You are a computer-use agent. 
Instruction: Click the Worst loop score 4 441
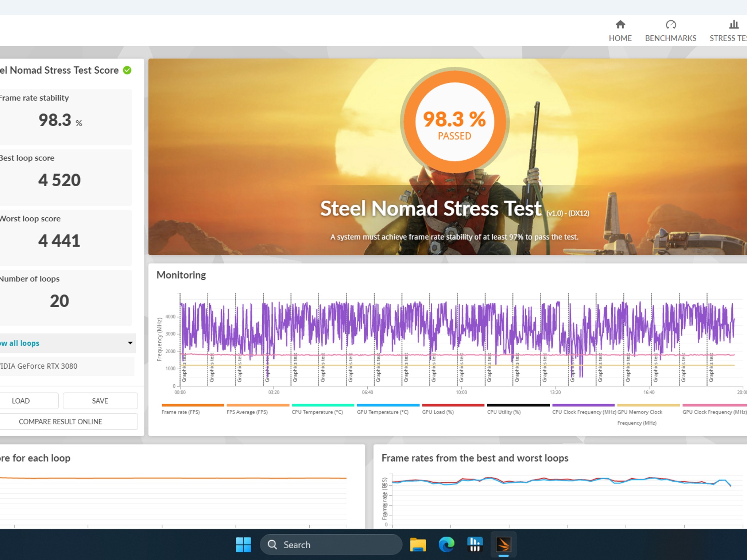(x=59, y=241)
